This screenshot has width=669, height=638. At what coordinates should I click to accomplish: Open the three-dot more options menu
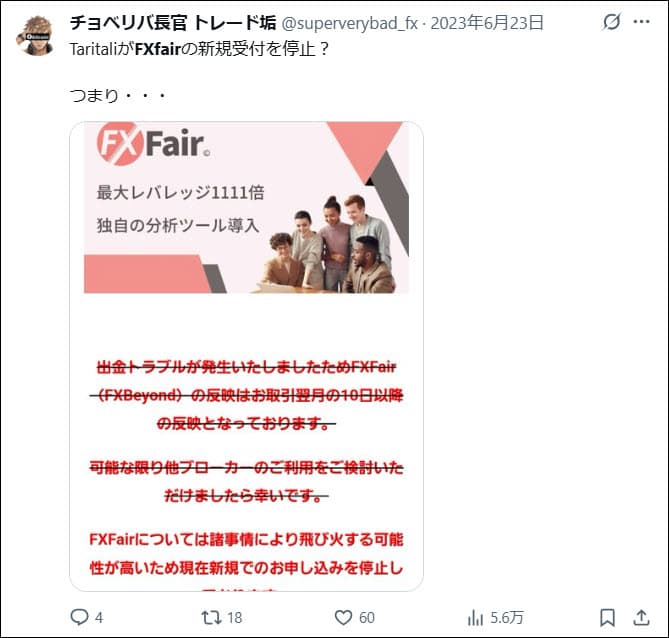click(641, 22)
